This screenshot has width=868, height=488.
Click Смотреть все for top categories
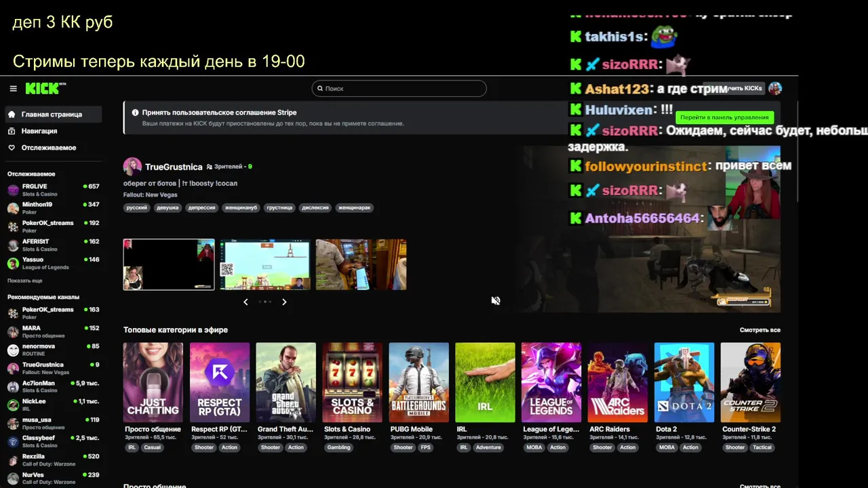coord(759,330)
